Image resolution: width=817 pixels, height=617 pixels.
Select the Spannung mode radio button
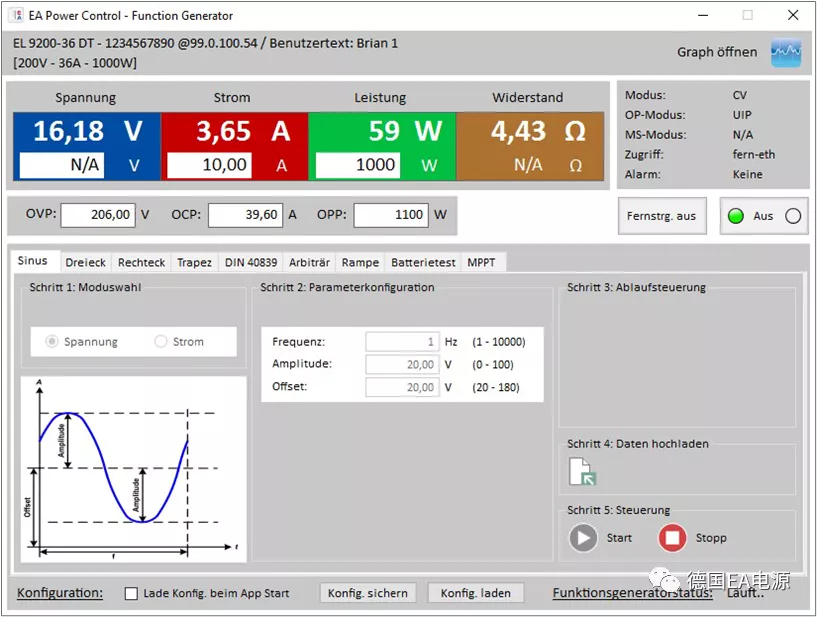52,342
